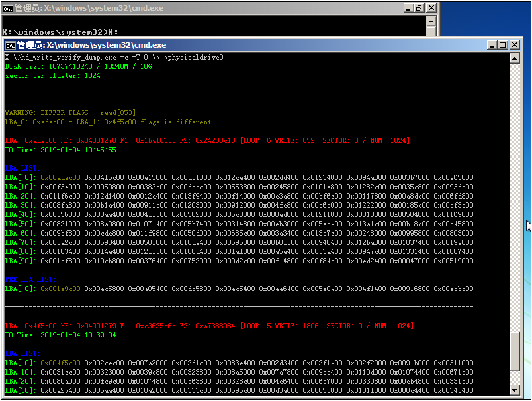Click the 0x00ecbc00 value in PRE LBA row
The height and width of the screenshot is (401, 532).
tap(453, 289)
